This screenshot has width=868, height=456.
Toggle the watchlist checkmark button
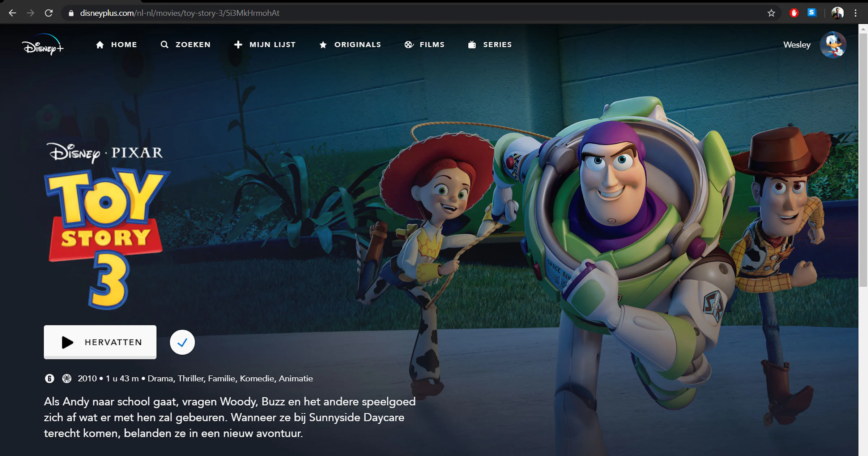(182, 342)
